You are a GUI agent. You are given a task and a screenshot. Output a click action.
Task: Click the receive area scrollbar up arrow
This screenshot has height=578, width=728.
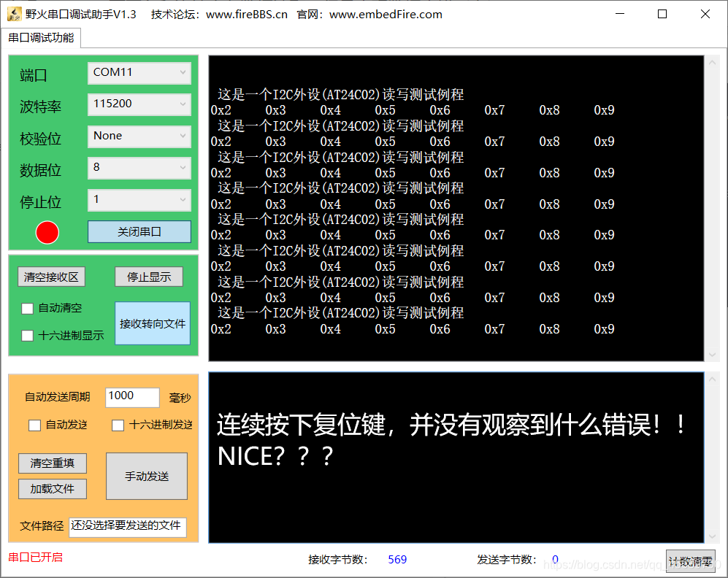click(x=712, y=63)
